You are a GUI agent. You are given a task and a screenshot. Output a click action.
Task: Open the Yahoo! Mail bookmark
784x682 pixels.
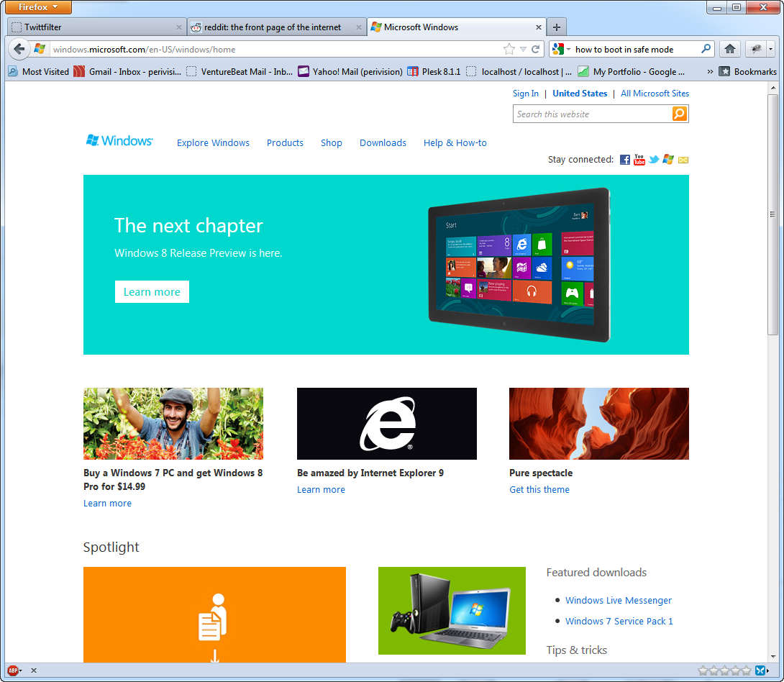click(350, 71)
